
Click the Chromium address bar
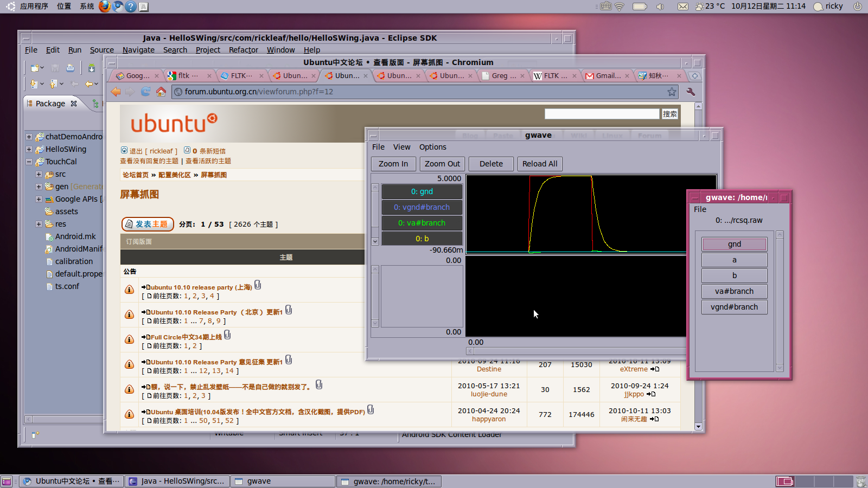(x=425, y=92)
